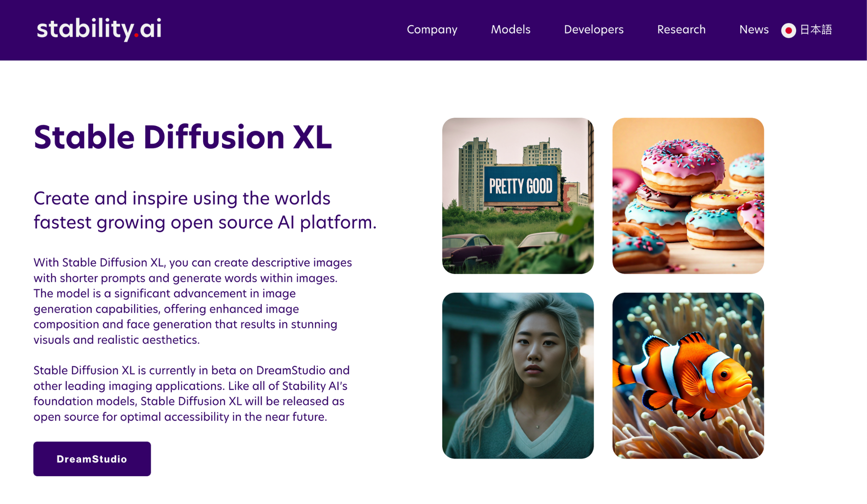
Task: Open the Research menu
Action: click(681, 30)
